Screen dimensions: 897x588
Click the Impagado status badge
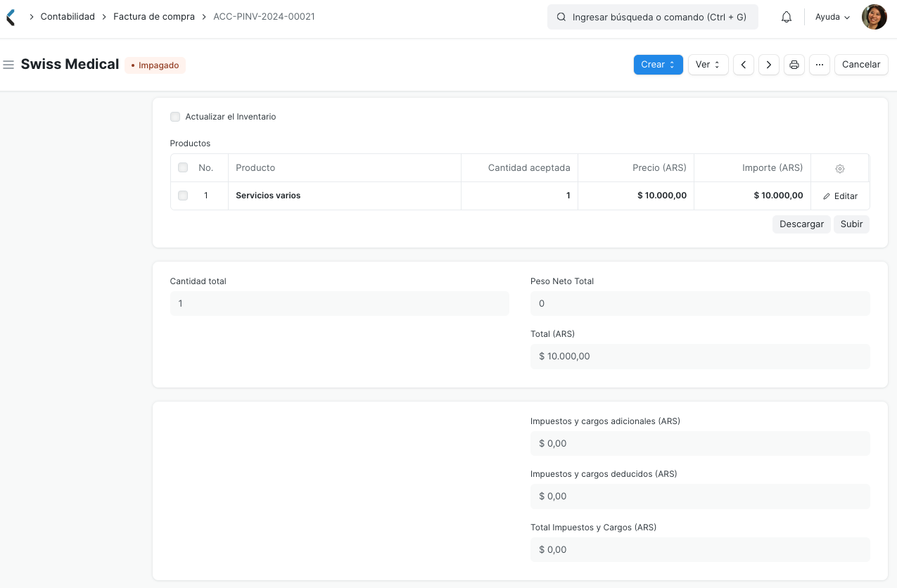pyautogui.click(x=155, y=65)
